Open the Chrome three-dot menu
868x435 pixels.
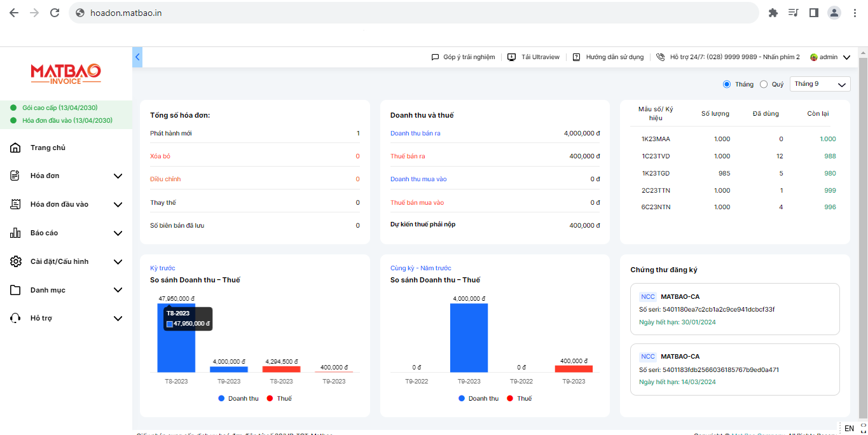[854, 13]
